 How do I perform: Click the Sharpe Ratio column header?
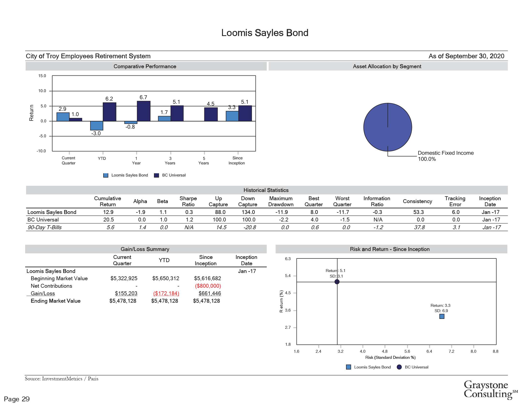[188, 201]
